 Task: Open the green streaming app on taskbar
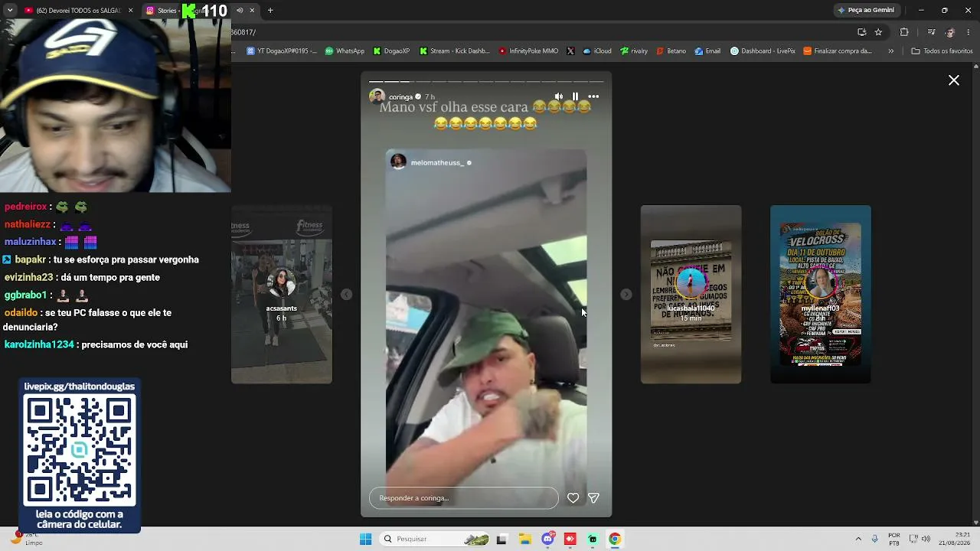coord(593,539)
